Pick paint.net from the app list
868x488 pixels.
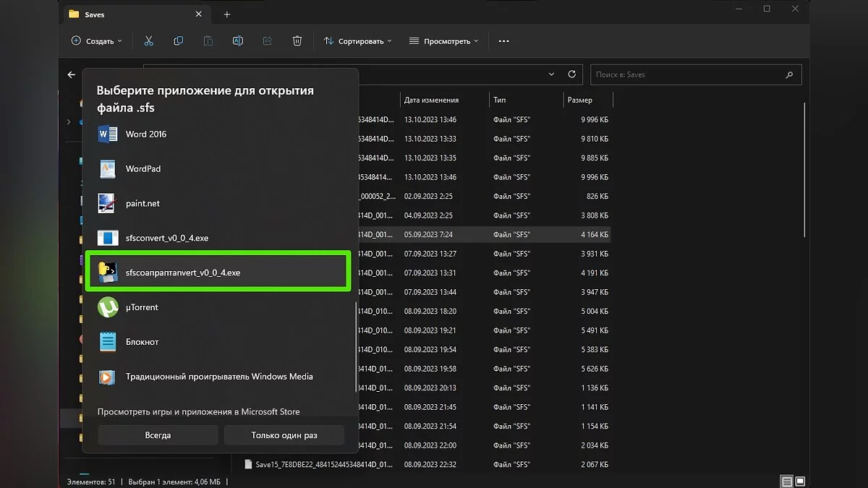tap(142, 203)
